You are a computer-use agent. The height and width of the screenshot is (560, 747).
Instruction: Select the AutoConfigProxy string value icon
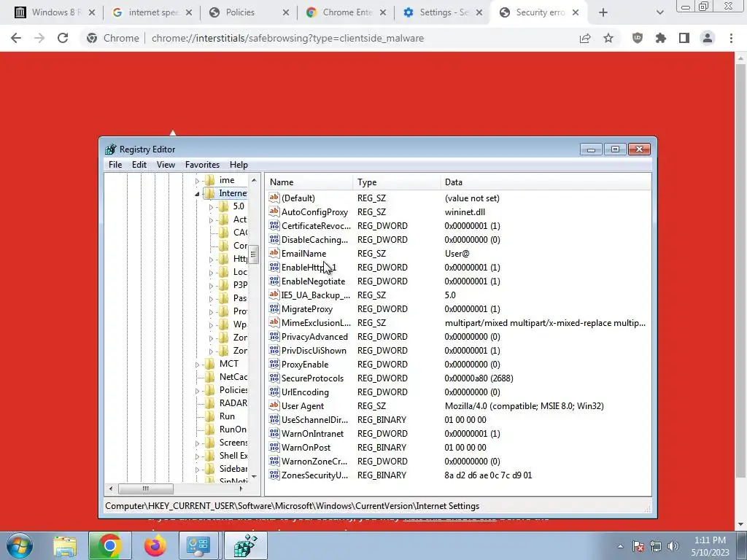[x=274, y=211]
